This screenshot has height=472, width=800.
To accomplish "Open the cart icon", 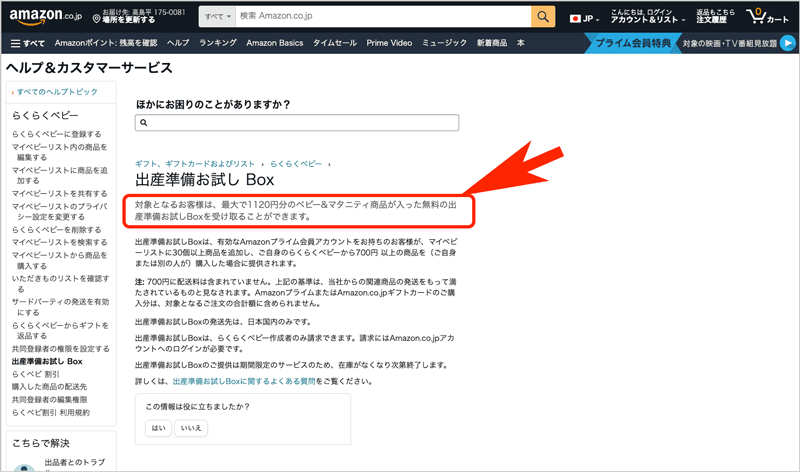I will (x=767, y=17).
